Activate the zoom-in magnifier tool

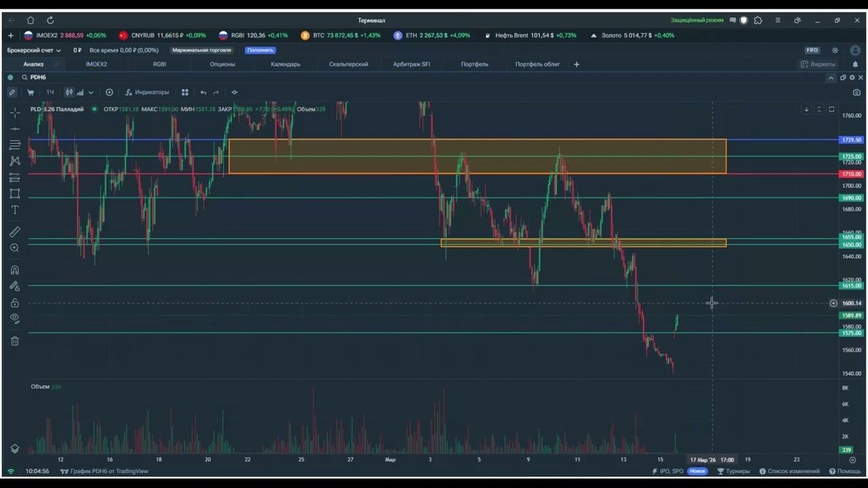point(15,248)
